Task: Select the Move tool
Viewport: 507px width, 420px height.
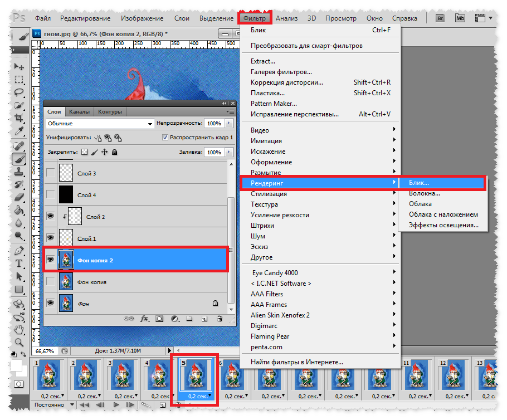Action: pyautogui.click(x=19, y=67)
